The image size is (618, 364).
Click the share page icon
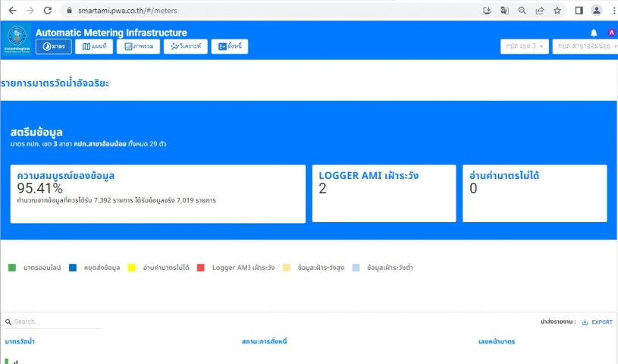[x=539, y=11]
